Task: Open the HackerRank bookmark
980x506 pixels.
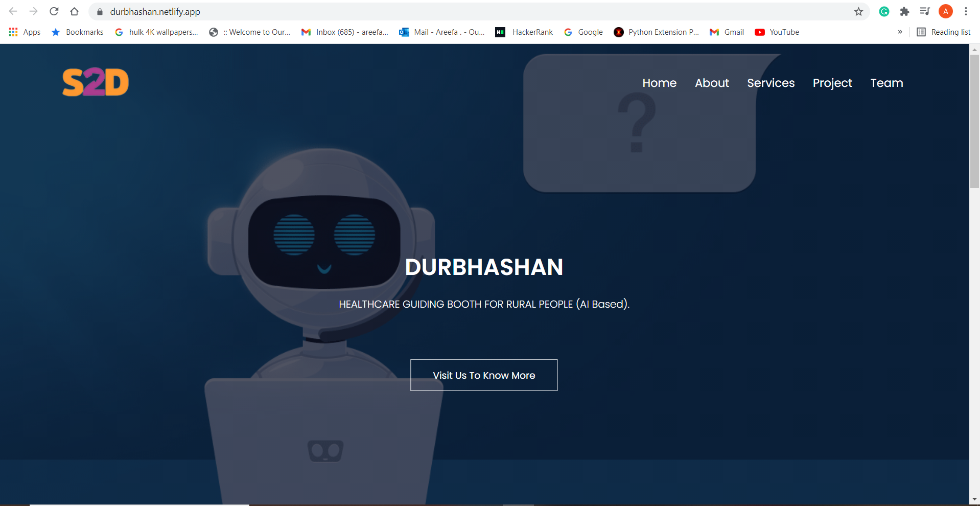Action: tap(524, 32)
